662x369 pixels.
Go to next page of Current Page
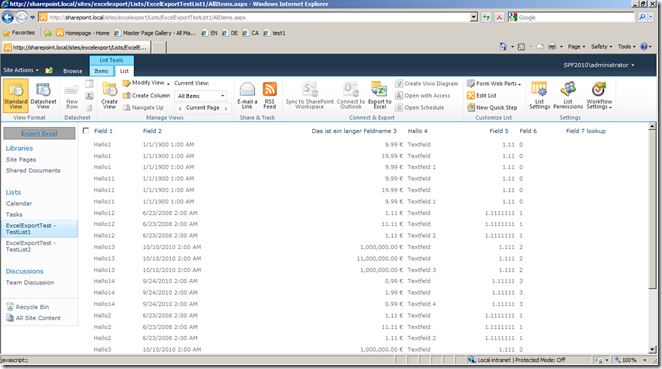226,108
